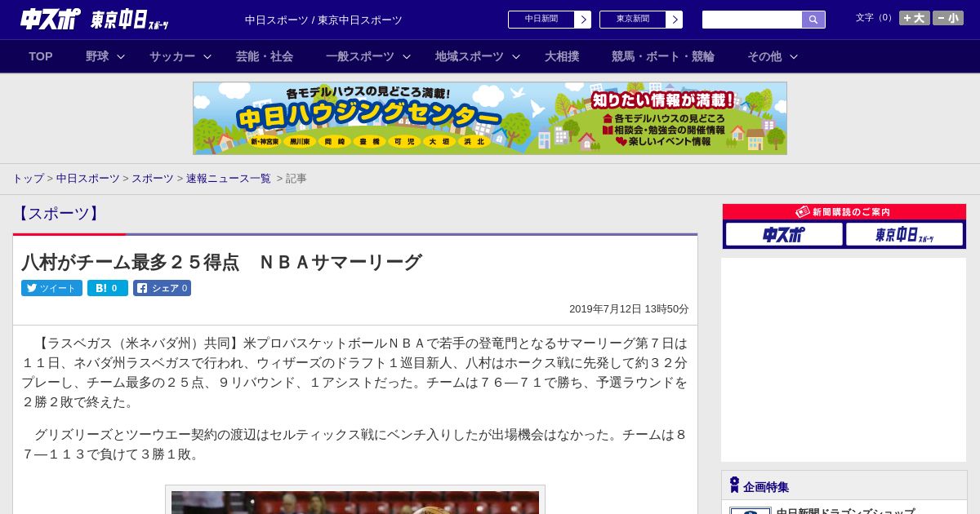Expand the 一般スポーツ dropdown chevron
Image resolution: width=980 pixels, height=514 pixels.
407,56
